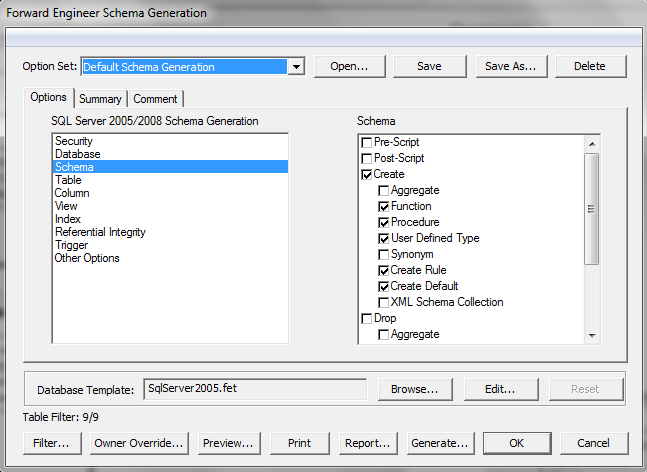Viewport: 647px width, 472px height.
Task: Click the Report... button
Action: (368, 443)
